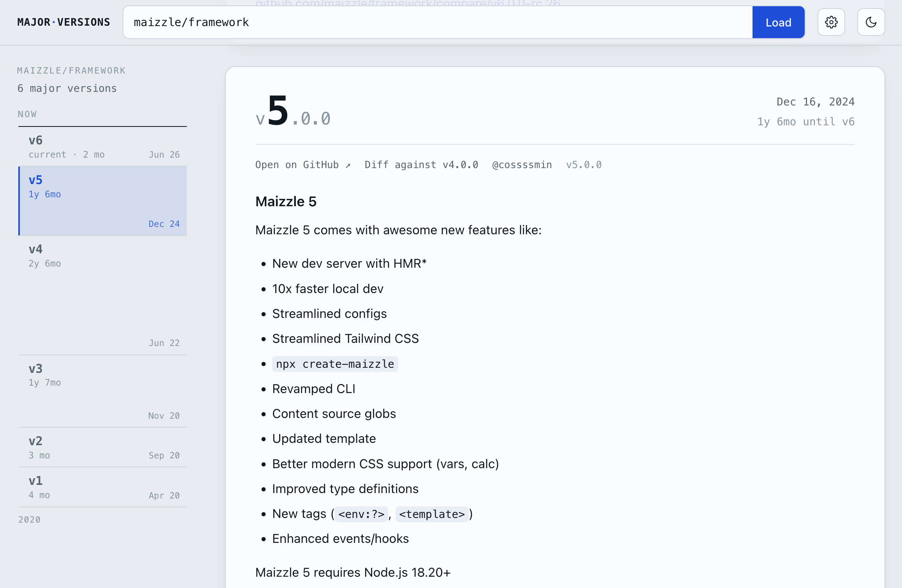Click the 'Dec 24' date under v5
Viewport: 902px width, 588px height.
pos(164,224)
